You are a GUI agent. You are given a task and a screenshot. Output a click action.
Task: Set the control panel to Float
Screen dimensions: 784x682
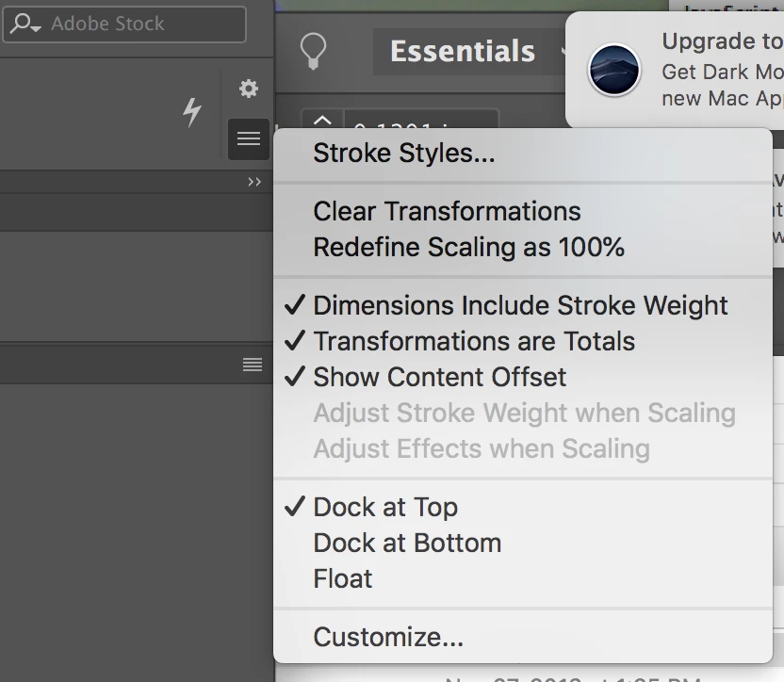(343, 578)
